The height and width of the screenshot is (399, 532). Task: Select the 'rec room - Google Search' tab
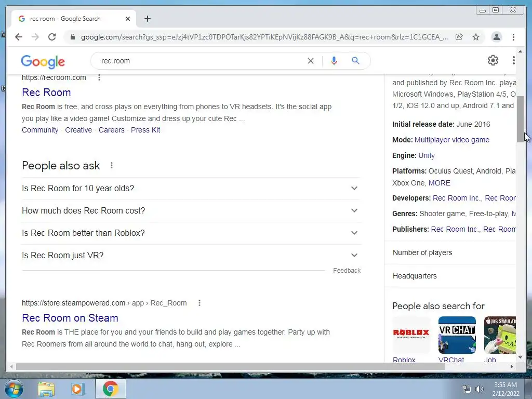(74, 19)
